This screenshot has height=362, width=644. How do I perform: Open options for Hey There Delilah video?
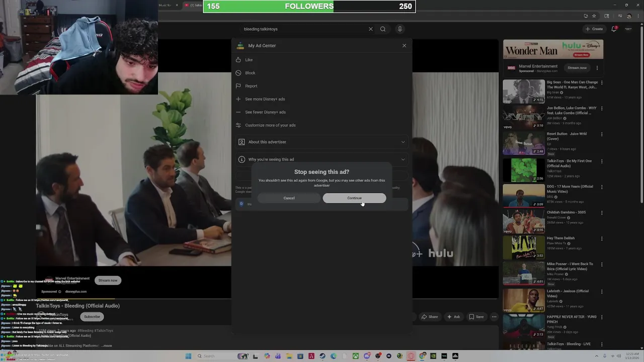click(602, 238)
